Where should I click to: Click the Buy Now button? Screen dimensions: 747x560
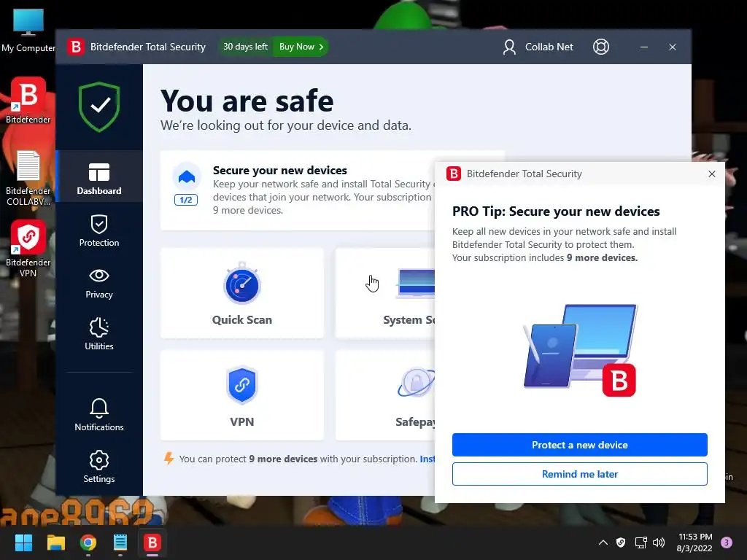coord(301,47)
